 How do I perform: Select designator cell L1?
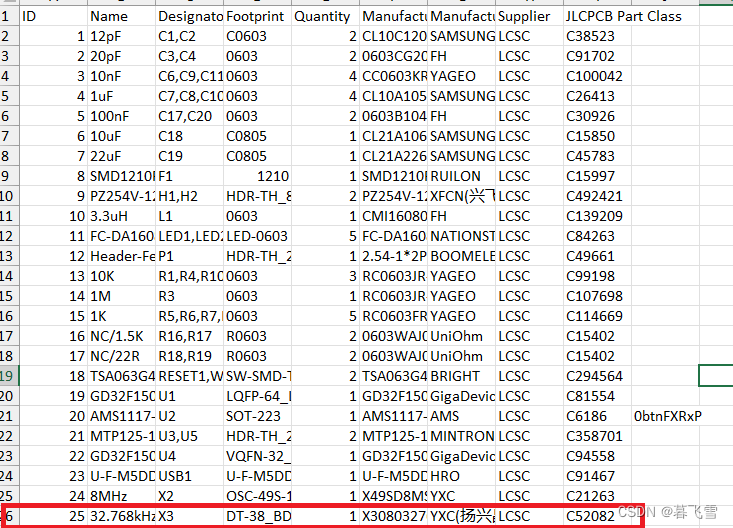pos(189,216)
